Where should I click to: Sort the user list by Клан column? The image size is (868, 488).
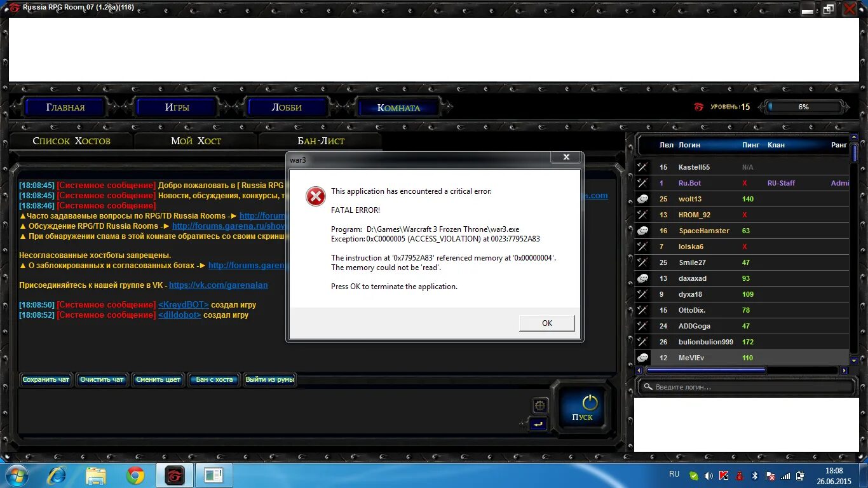(x=776, y=145)
